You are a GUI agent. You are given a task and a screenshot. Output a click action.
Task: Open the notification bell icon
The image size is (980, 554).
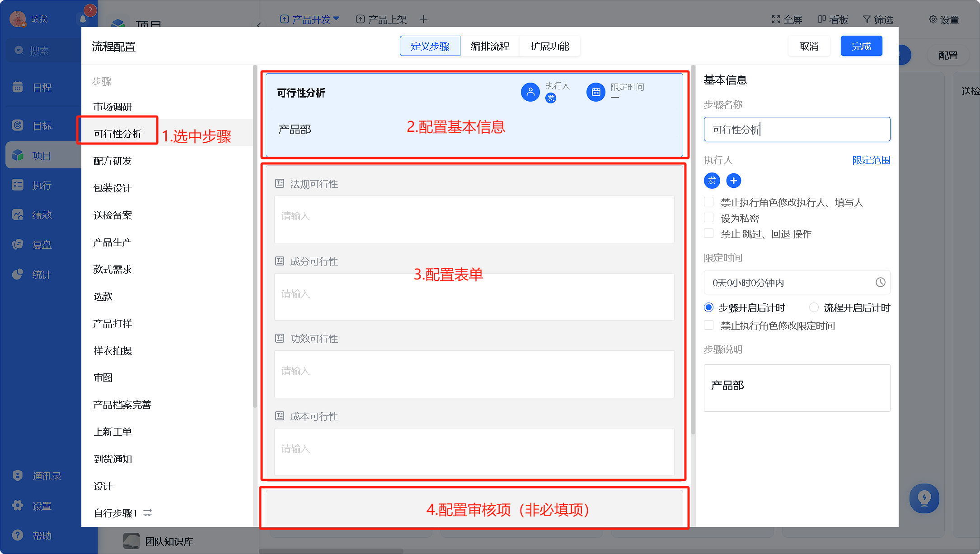point(83,19)
